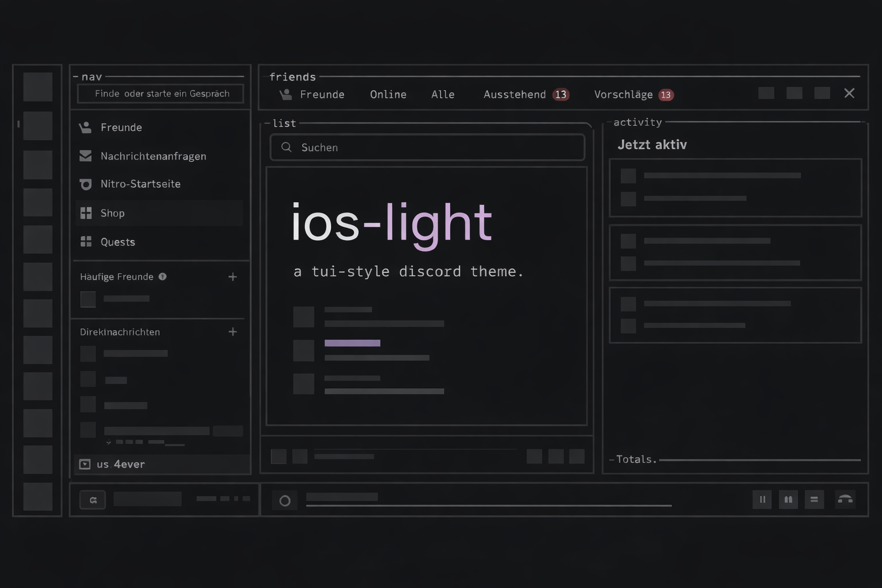
Task: Open the Freunde entry in the nav sidebar
Action: pyautogui.click(x=160, y=127)
